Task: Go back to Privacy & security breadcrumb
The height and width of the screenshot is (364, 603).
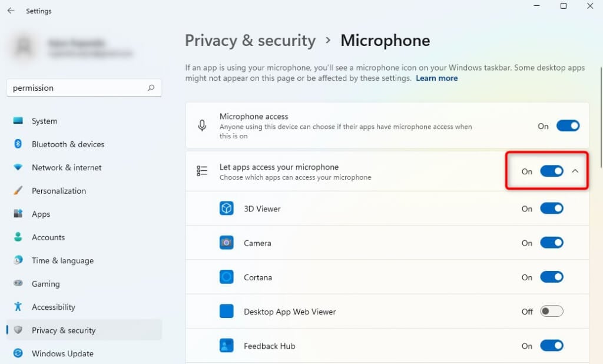Action: [x=250, y=41]
